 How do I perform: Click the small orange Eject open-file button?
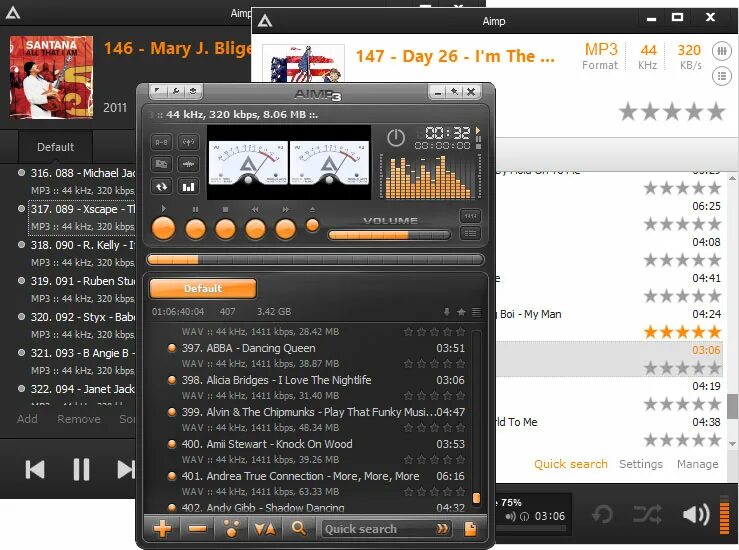click(312, 226)
